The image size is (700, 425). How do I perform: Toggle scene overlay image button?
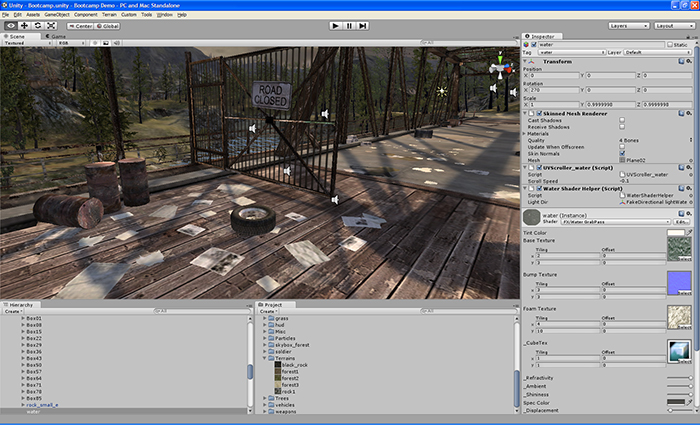pyautogui.click(x=105, y=43)
